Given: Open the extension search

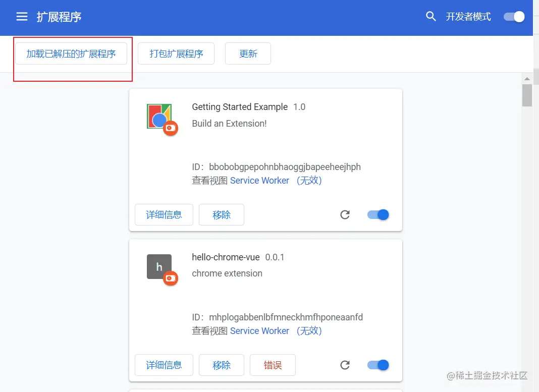Looking at the screenshot, I should point(430,16).
